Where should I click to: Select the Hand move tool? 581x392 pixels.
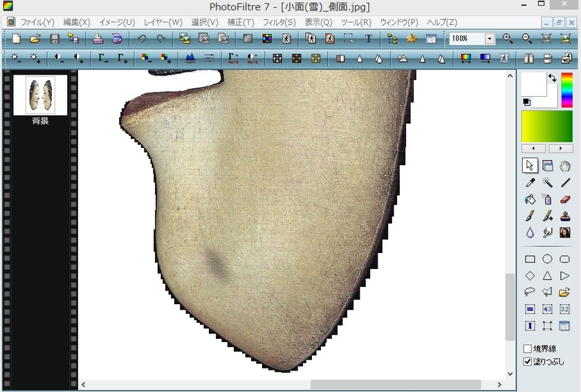(564, 166)
